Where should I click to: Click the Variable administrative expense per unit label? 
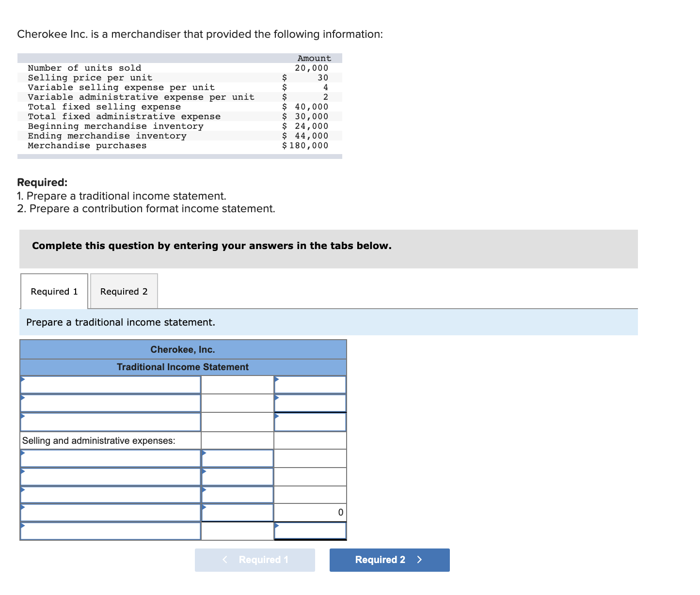(x=141, y=97)
